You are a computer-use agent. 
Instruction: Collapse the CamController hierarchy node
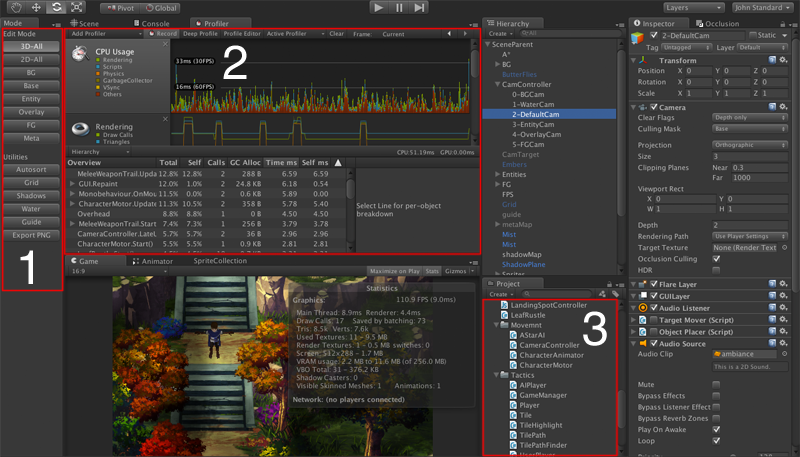497,85
